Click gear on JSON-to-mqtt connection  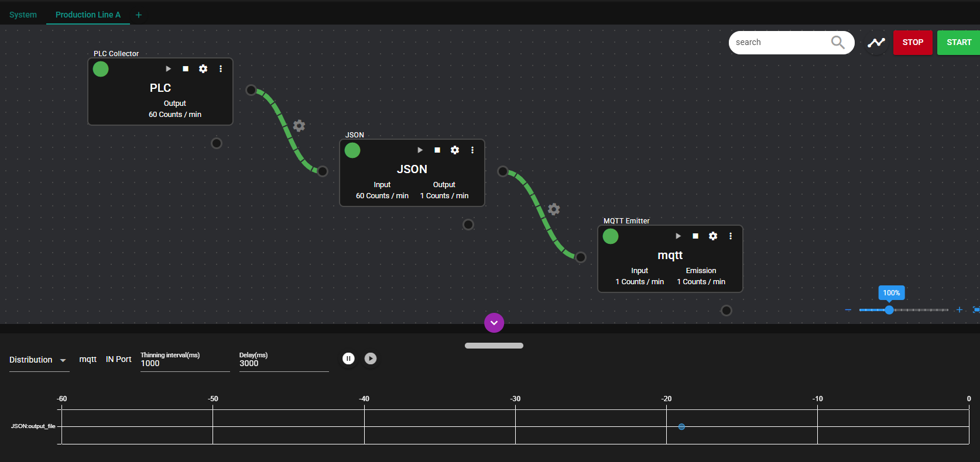pos(554,209)
